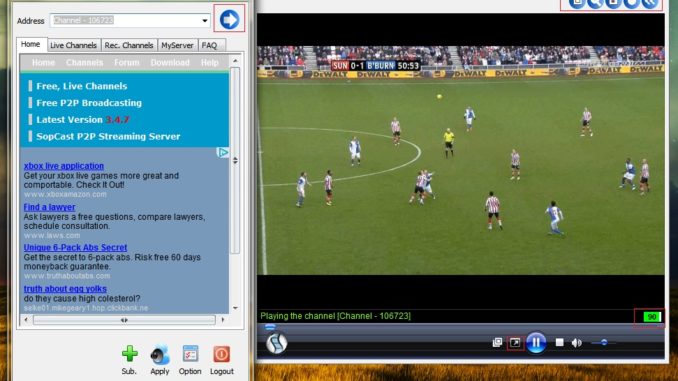678x381 pixels.
Task: Click the football match video area
Action: coord(461,160)
